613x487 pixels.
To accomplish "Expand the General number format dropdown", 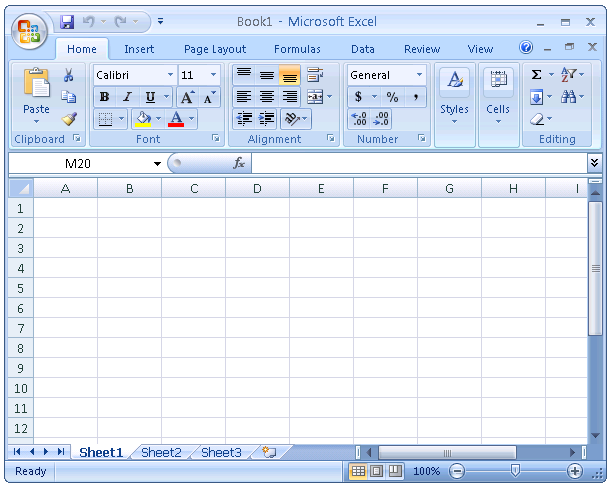I will pyautogui.click(x=419, y=75).
